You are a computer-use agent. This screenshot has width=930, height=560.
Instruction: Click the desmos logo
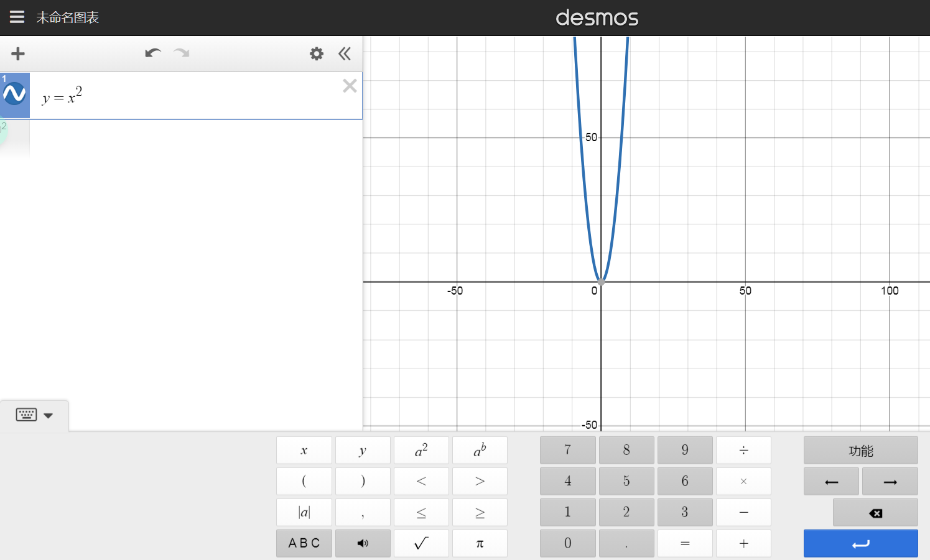[x=597, y=17]
